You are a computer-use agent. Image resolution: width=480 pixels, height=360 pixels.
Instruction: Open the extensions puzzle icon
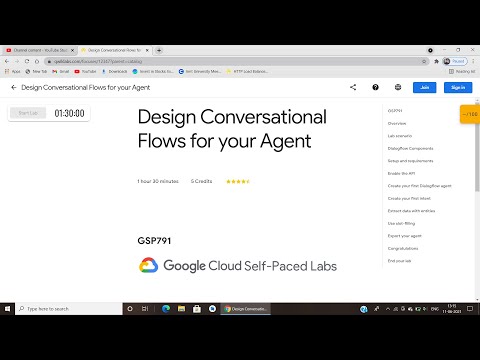[x=436, y=61]
